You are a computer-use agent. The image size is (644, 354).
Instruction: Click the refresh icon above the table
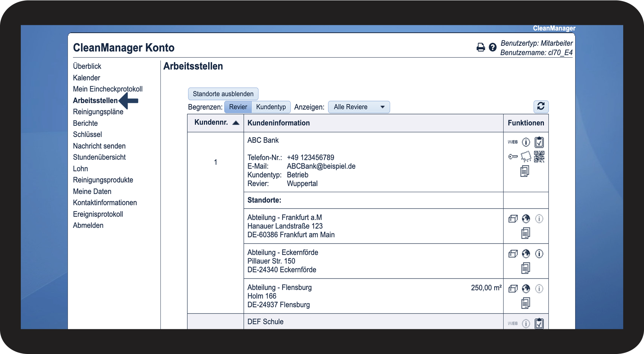tap(541, 106)
